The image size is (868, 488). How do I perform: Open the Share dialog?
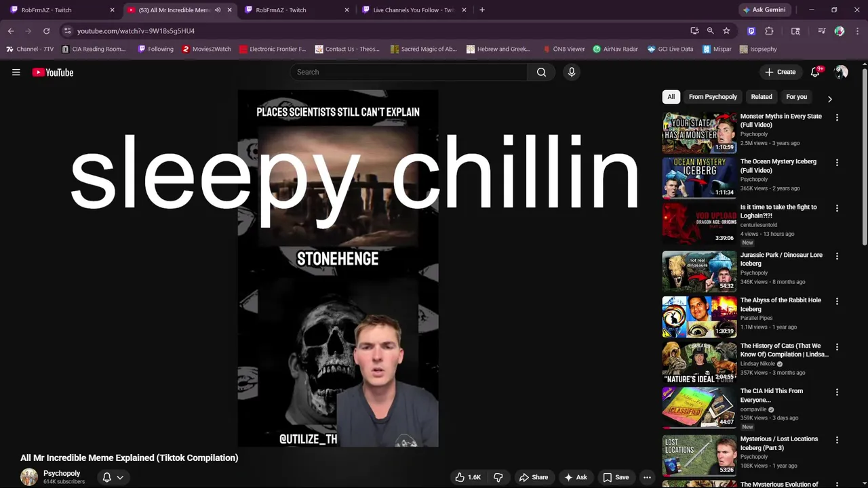[533, 477]
